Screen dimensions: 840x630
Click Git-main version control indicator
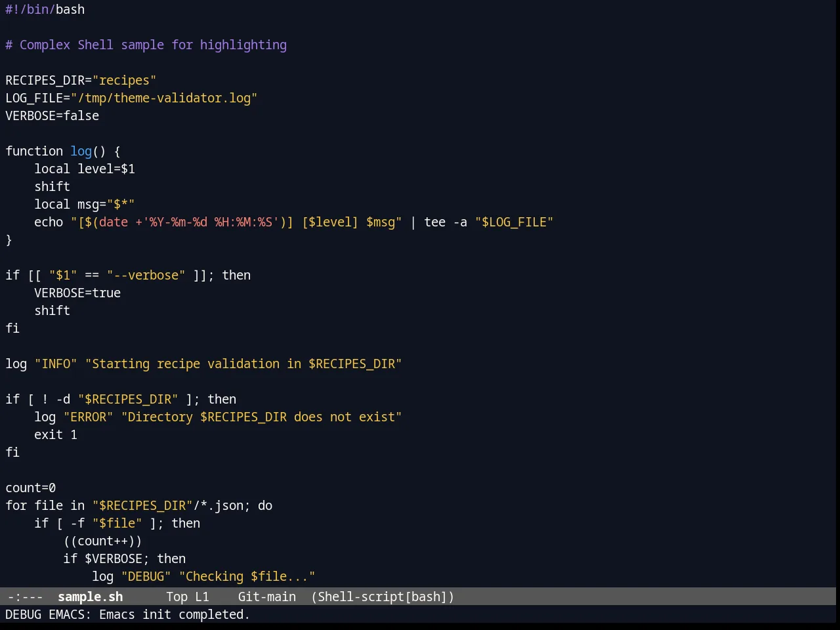(267, 597)
